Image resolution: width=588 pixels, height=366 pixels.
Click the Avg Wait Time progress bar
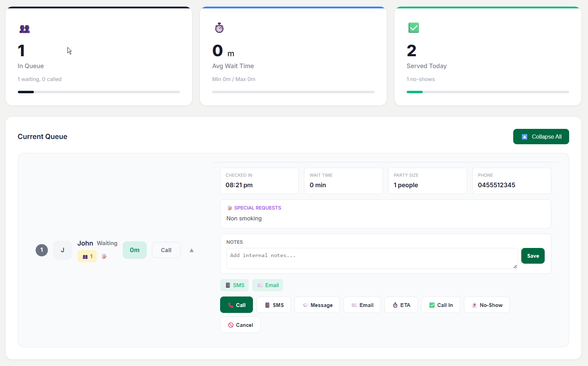point(293,92)
